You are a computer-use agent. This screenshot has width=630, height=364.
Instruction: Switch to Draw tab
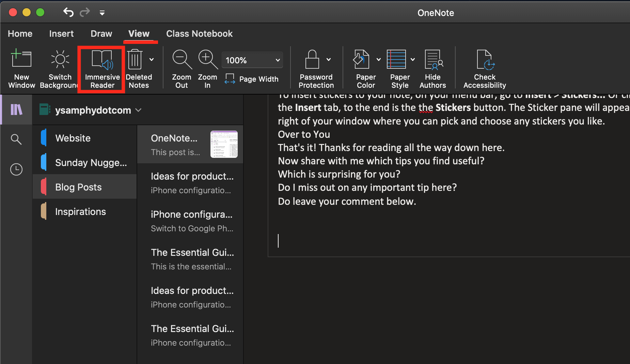coord(101,34)
